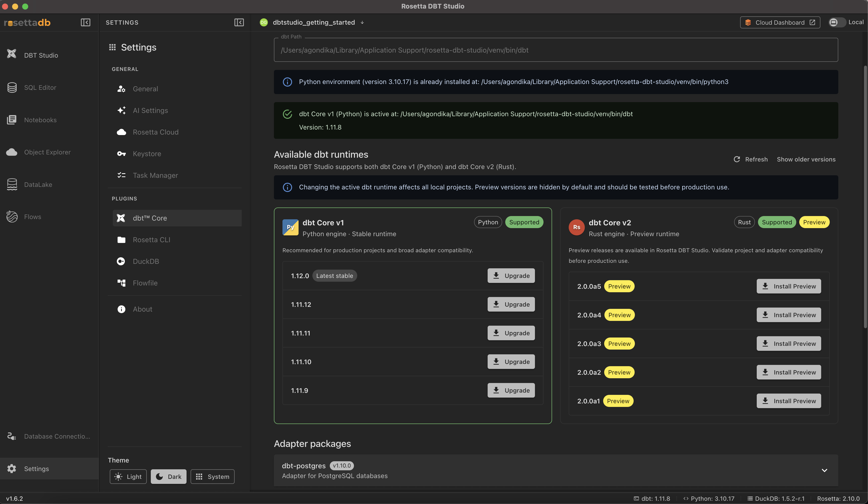
Task: Click the Rust tag on dbt Core v2
Action: point(744,222)
